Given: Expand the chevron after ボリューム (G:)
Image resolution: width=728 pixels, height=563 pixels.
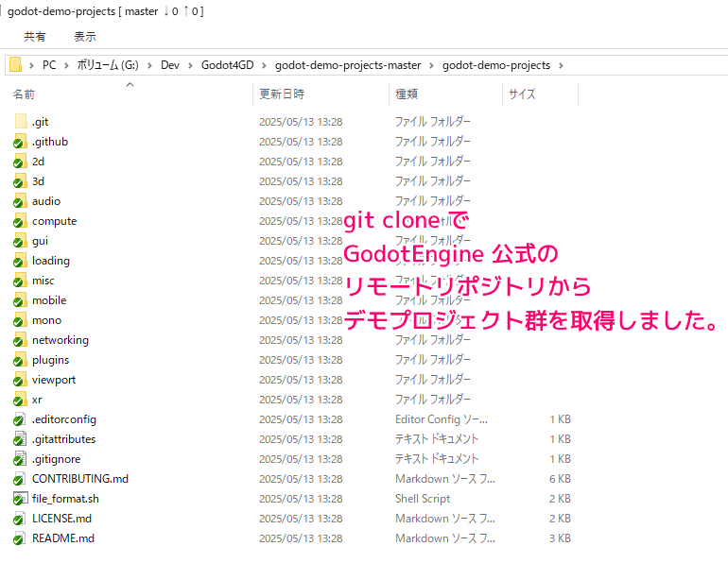Looking at the screenshot, I should (149, 65).
